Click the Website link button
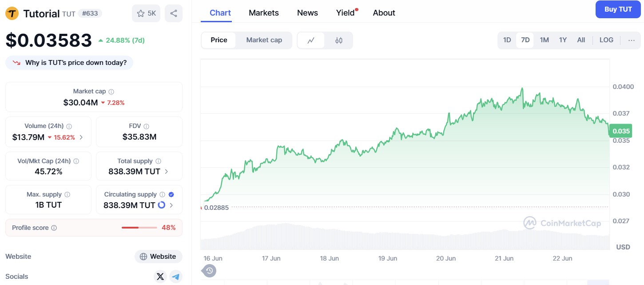644x285 pixels. 159,257
